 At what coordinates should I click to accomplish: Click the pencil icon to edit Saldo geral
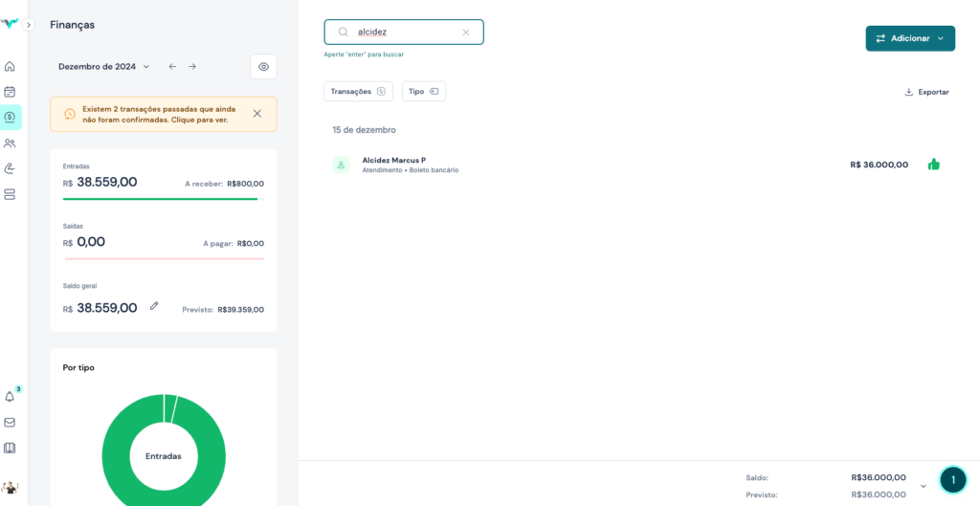pyautogui.click(x=154, y=306)
